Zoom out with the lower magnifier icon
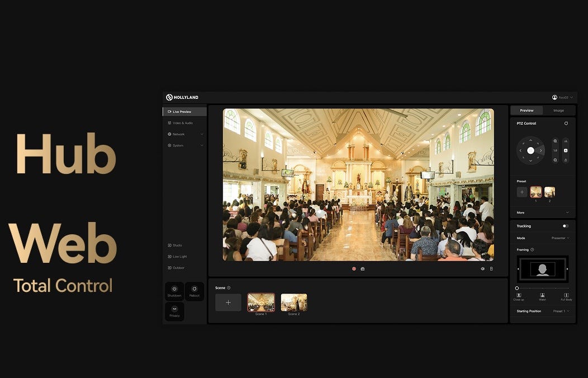 (556, 160)
